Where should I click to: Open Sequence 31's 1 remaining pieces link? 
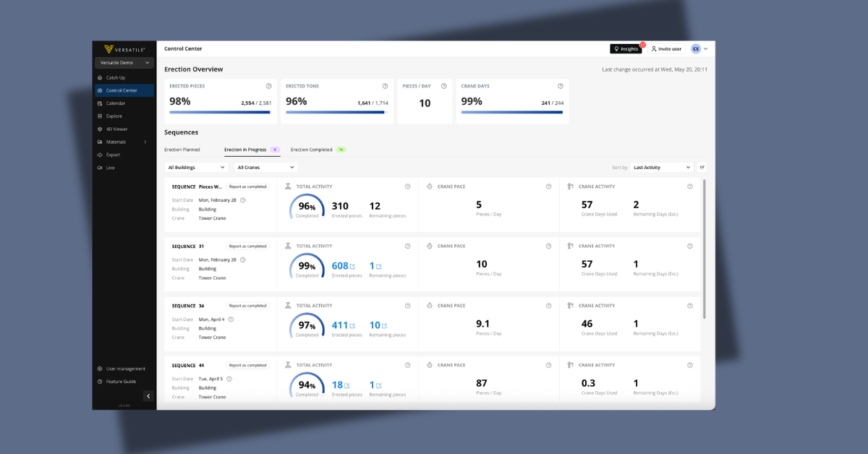coord(375,266)
